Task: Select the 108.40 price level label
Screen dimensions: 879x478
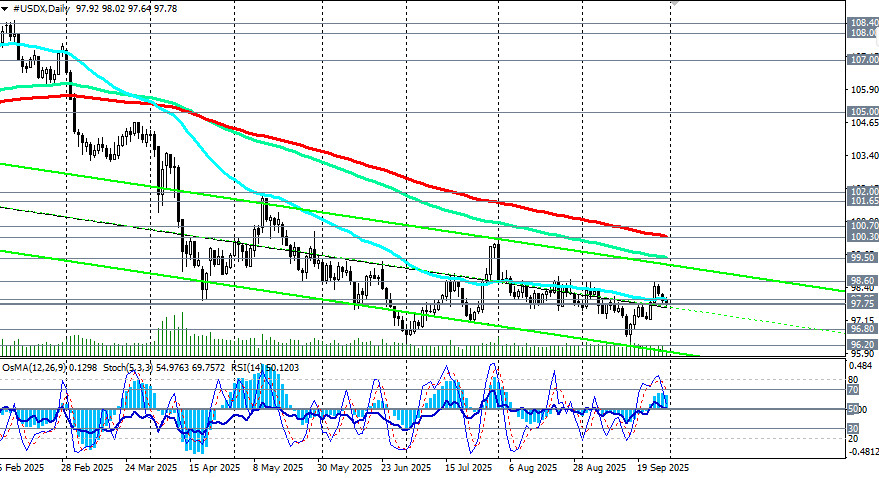Action: (862, 22)
